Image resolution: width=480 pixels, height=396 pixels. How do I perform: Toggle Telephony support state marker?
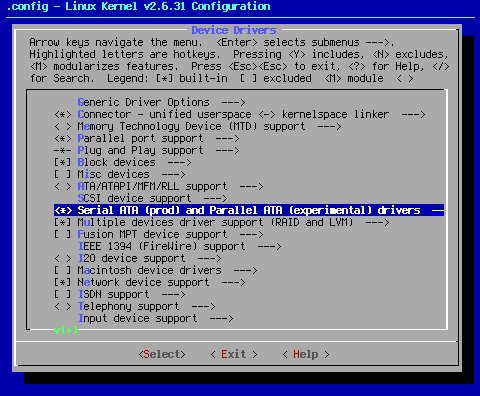[x=63, y=306]
